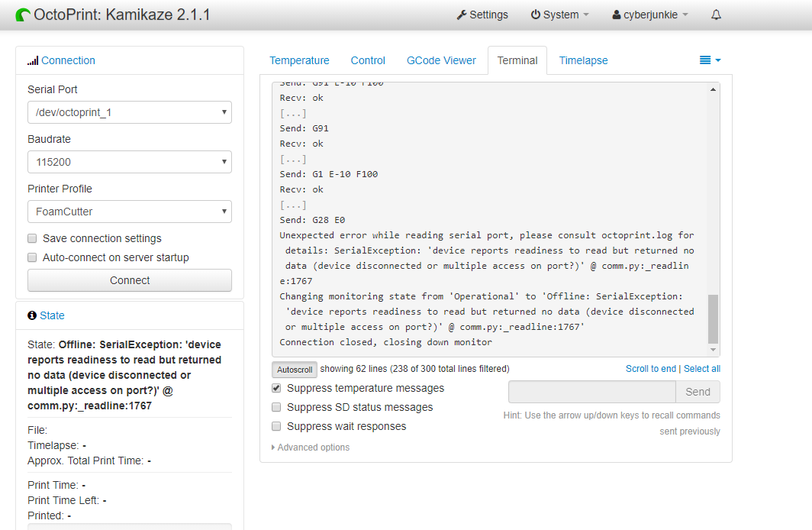Collapse the Connection panel header
Image resolution: width=812 pixels, height=530 pixels.
pyautogui.click(x=69, y=60)
